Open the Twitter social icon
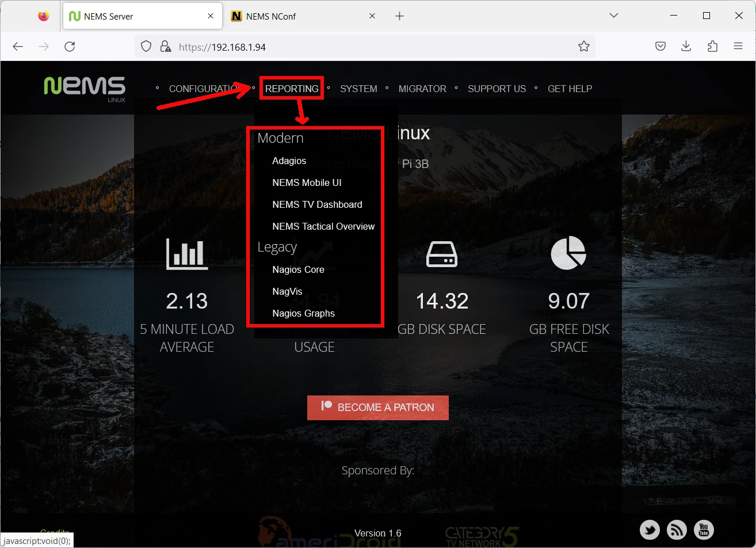This screenshot has height=548, width=756. [650, 530]
